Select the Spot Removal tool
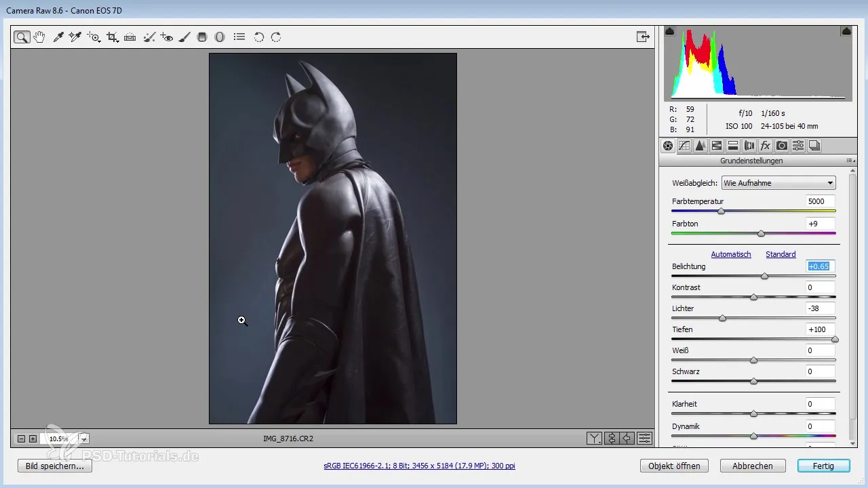The width and height of the screenshot is (868, 488). tap(150, 37)
